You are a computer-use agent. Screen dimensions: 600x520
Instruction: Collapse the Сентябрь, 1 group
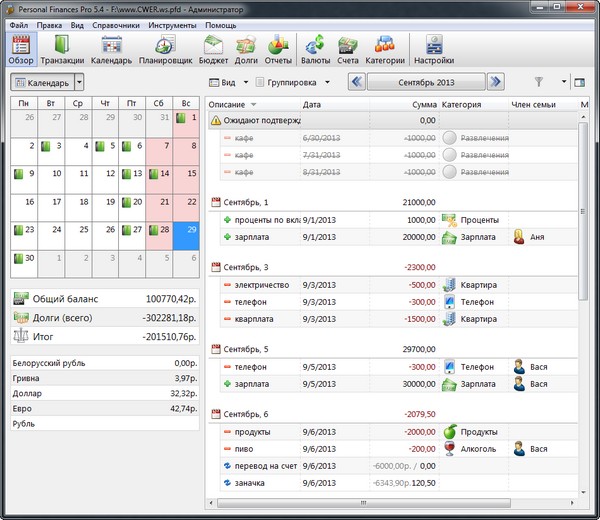pyautogui.click(x=216, y=203)
